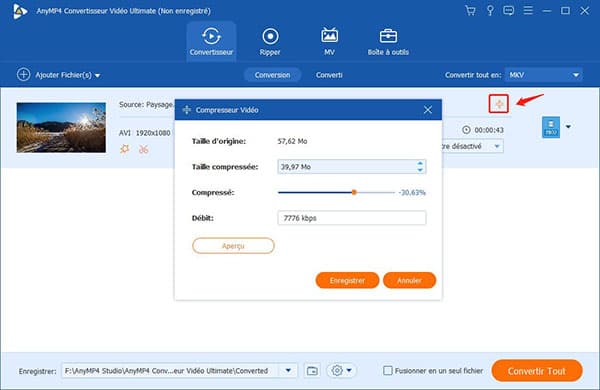
Task: Open the shopping cart purchase icon
Action: (470, 10)
